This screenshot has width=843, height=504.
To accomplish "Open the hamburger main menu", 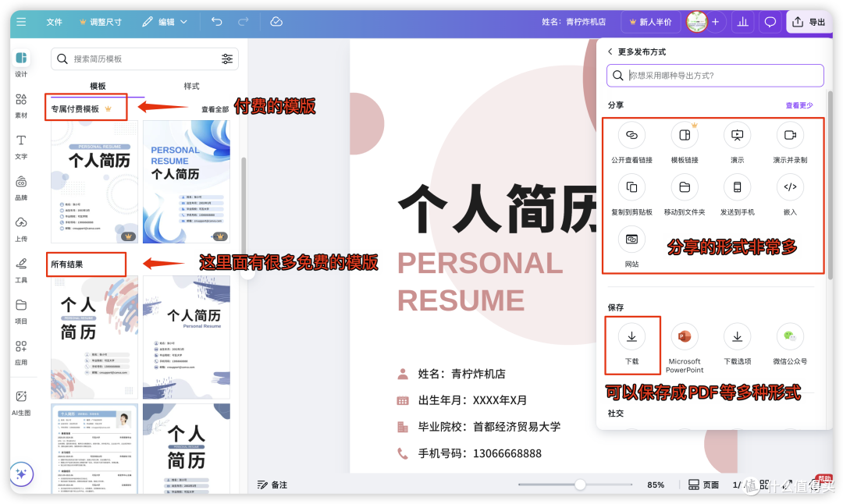I will tap(21, 22).
